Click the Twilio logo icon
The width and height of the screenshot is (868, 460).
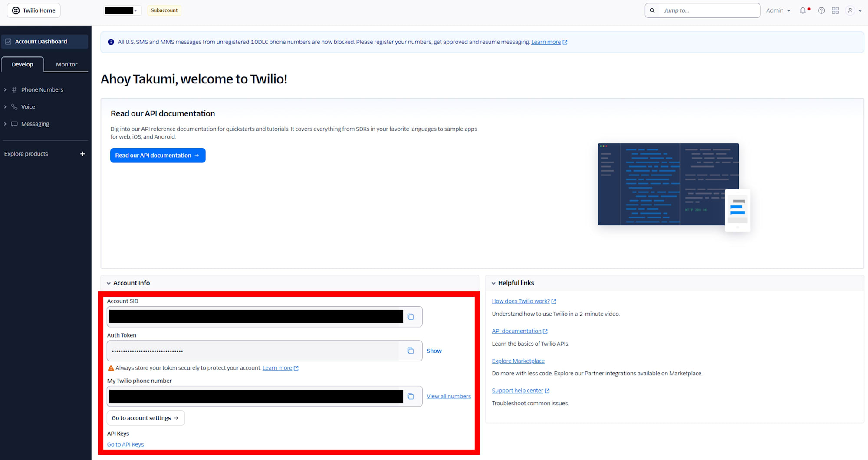pos(16,10)
